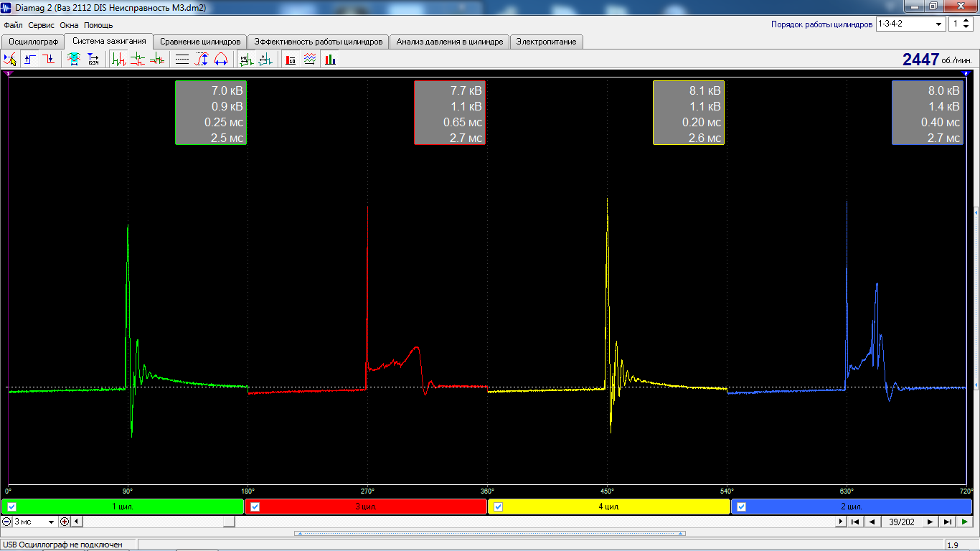Switch to the Сравнение цилиндров tab
980x551 pixels.
click(200, 42)
